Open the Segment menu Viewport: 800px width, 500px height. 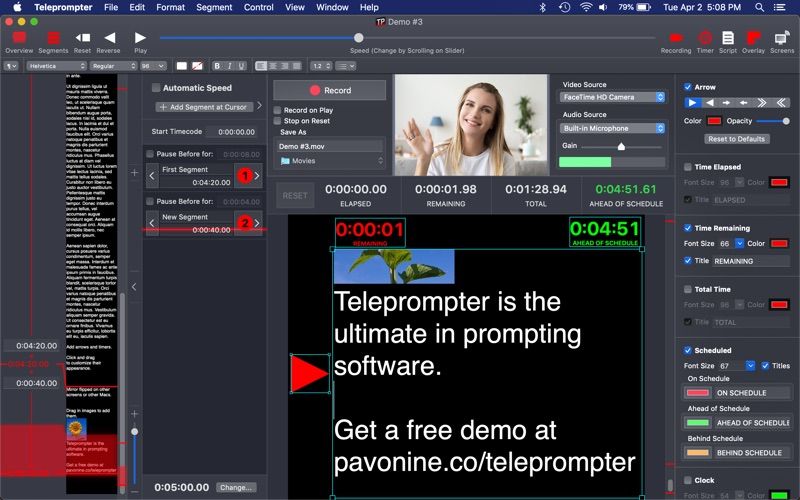(214, 7)
